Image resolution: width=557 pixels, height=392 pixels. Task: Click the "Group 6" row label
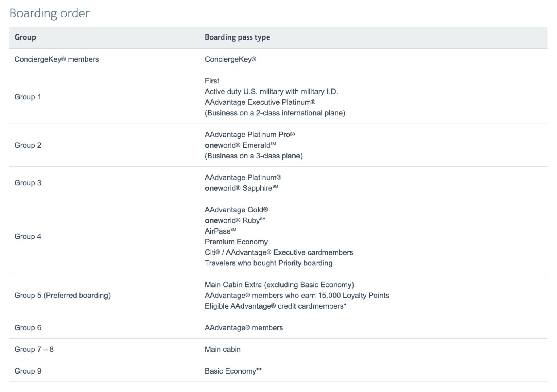(28, 328)
